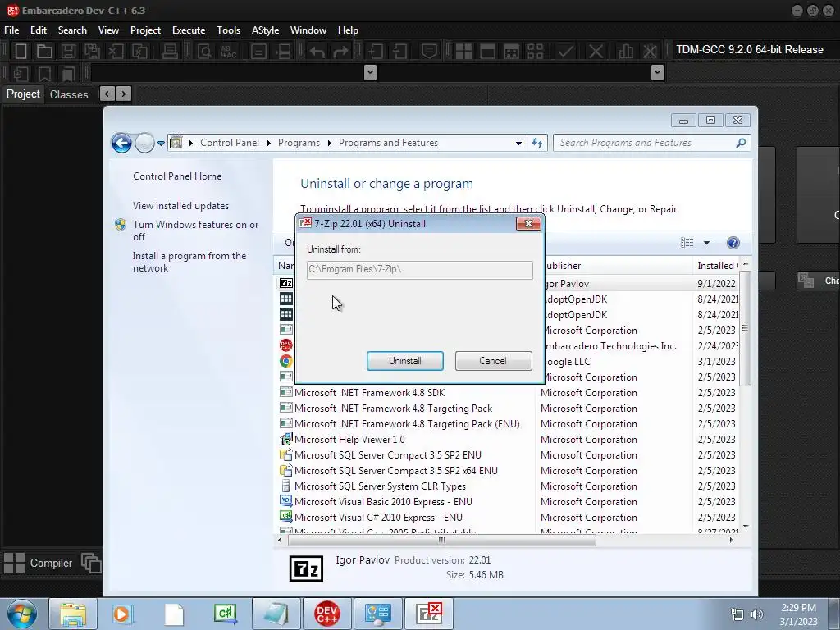Expand the Control Panel breadcrumb arrow

pyautogui.click(x=268, y=143)
